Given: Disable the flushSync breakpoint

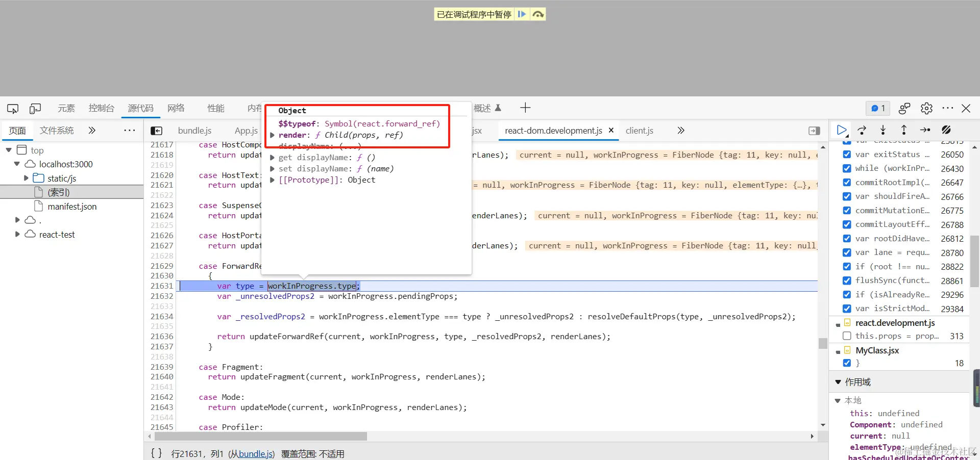Looking at the screenshot, I should click(x=847, y=280).
